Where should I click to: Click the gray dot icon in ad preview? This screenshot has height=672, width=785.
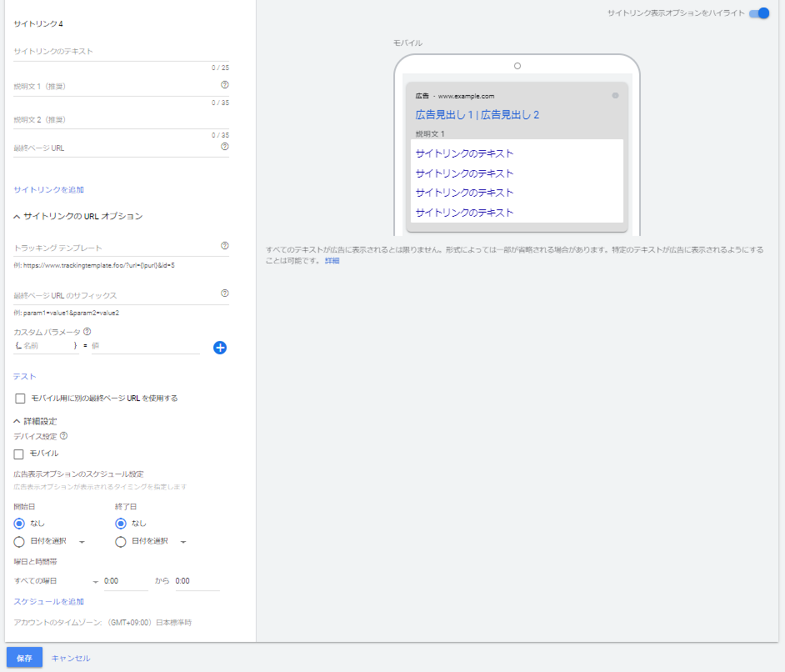(x=615, y=96)
